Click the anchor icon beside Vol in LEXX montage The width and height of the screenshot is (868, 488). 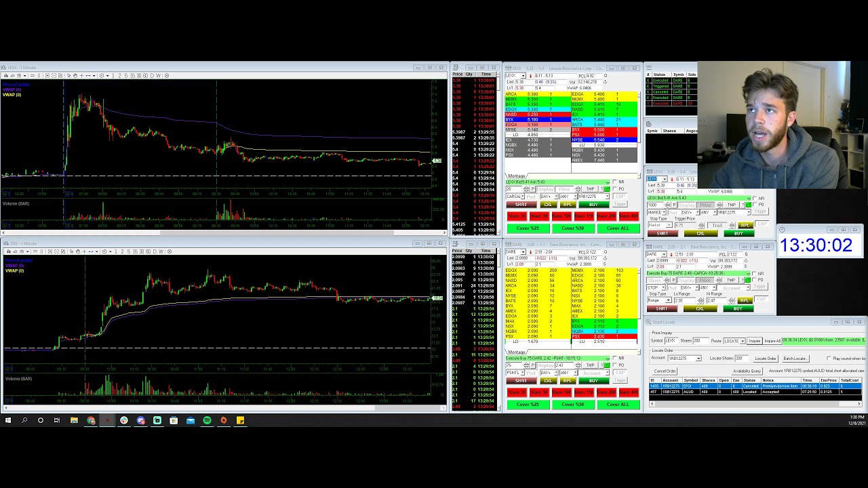pos(605,82)
